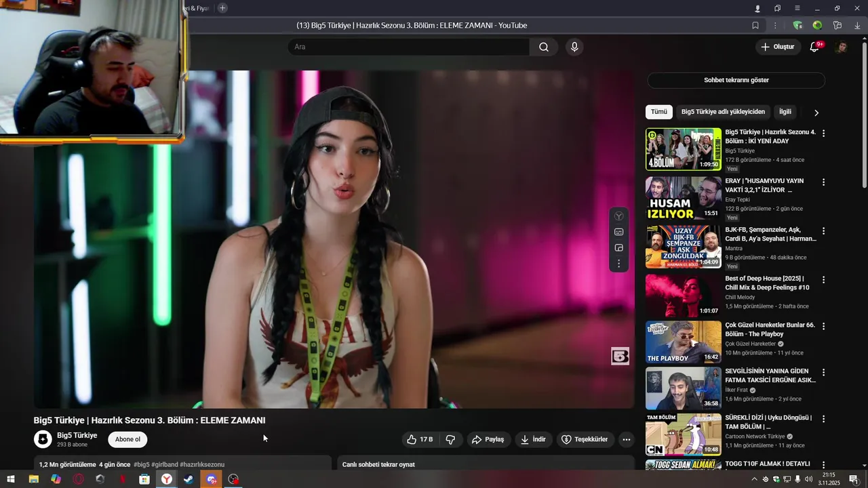Click the picture-in-picture icon on video overlay
Image resolution: width=868 pixels, height=488 pixels.
point(618,248)
